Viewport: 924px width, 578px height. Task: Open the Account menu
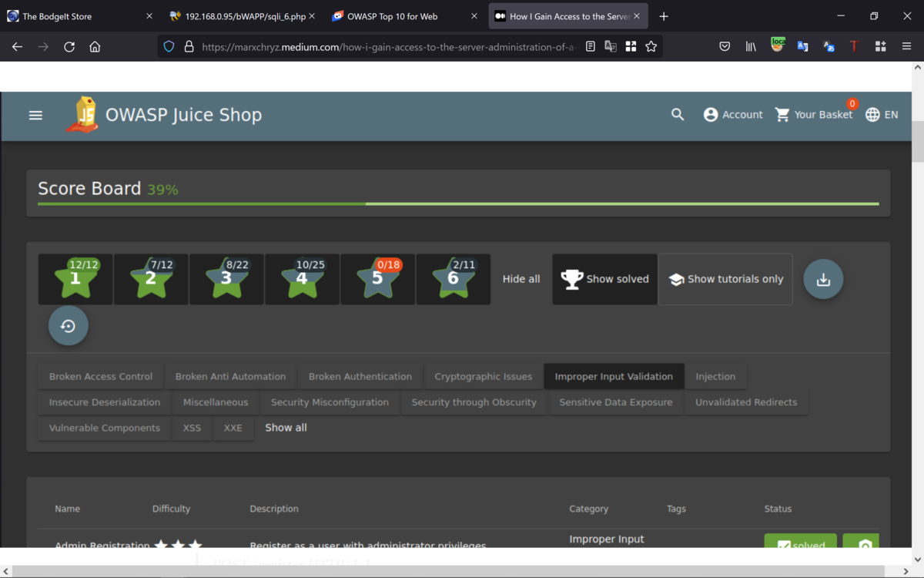(733, 114)
